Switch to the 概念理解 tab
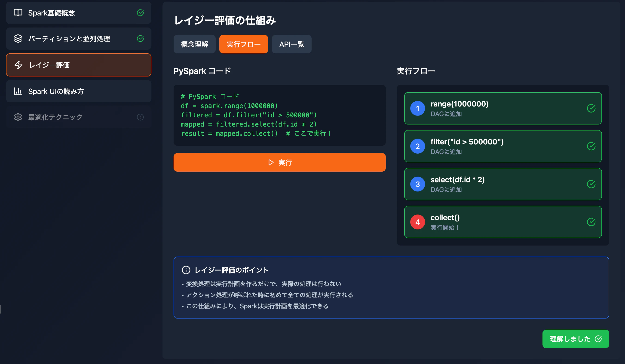Screen dimensions: 625x364 click(194, 44)
